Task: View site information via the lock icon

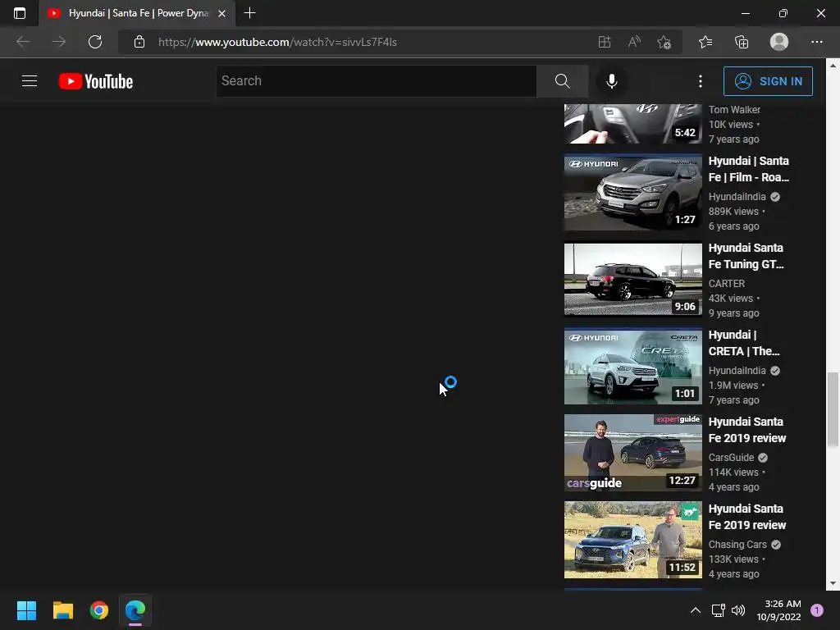Action: (139, 42)
